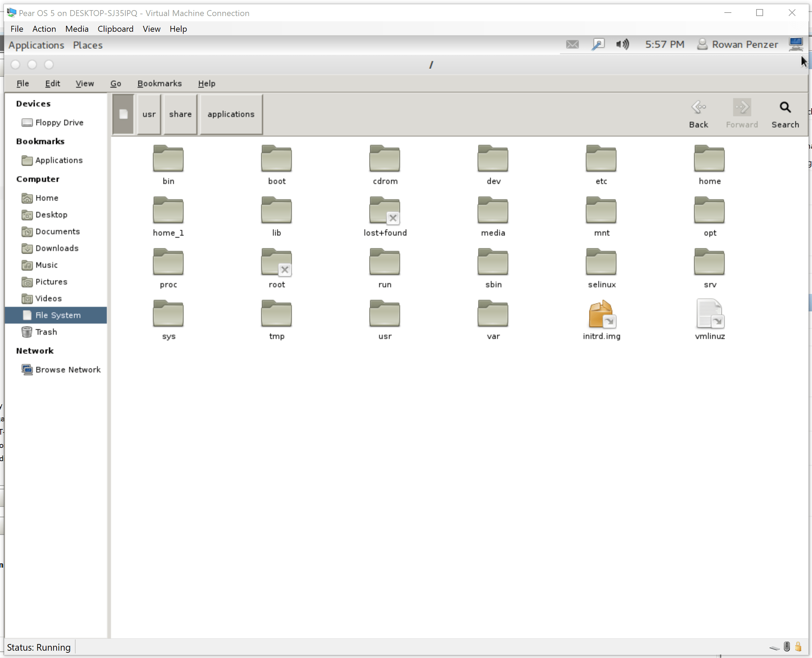Select Browse Network in sidebar
Viewport: 812px width, 658px height.
point(67,370)
